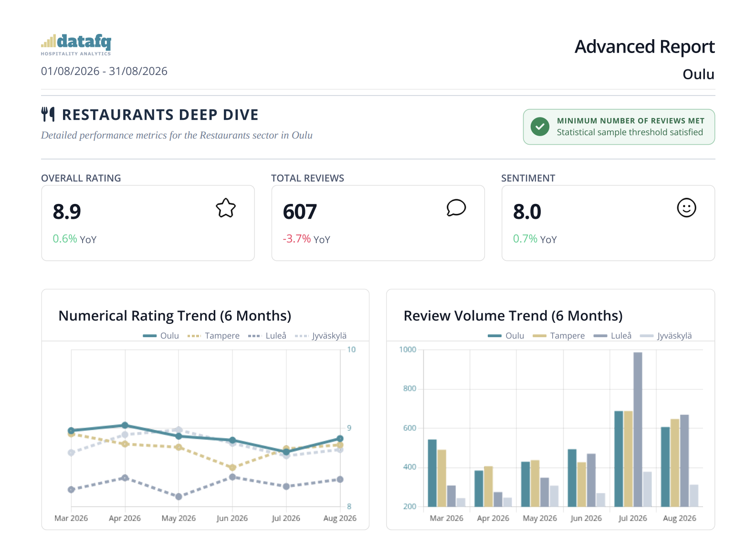Click the smiley face icon in Sentiment card

click(x=686, y=208)
